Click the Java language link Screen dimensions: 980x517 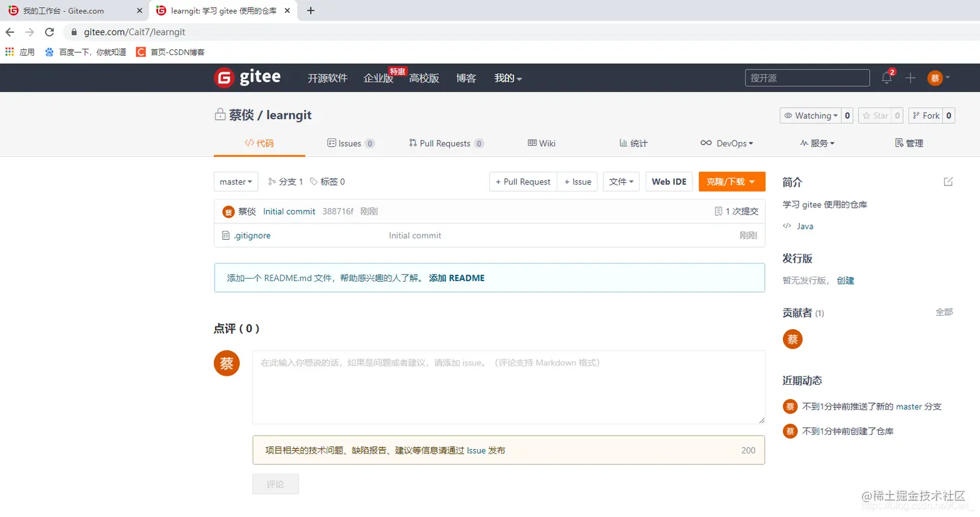coord(805,226)
